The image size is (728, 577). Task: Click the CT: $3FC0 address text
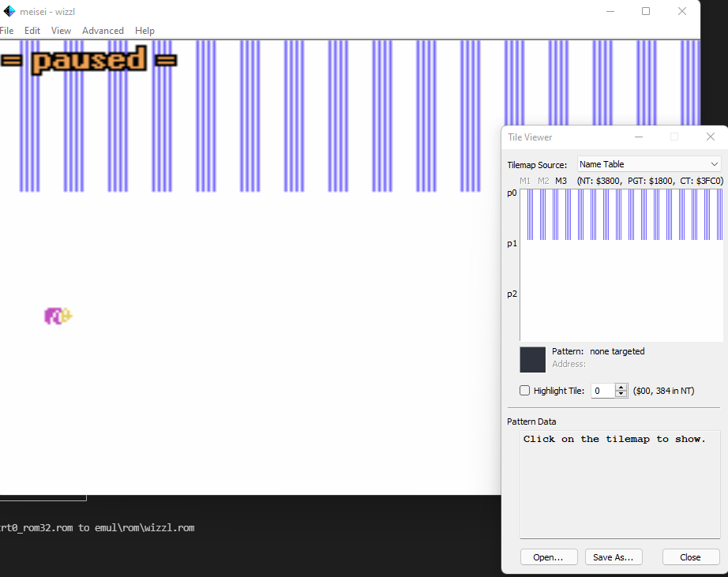[701, 181]
